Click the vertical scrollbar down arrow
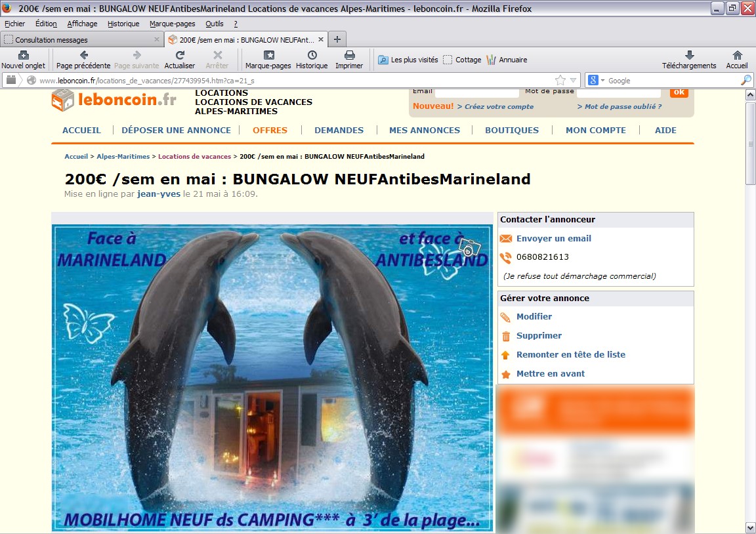This screenshot has width=756, height=534. click(x=750, y=527)
